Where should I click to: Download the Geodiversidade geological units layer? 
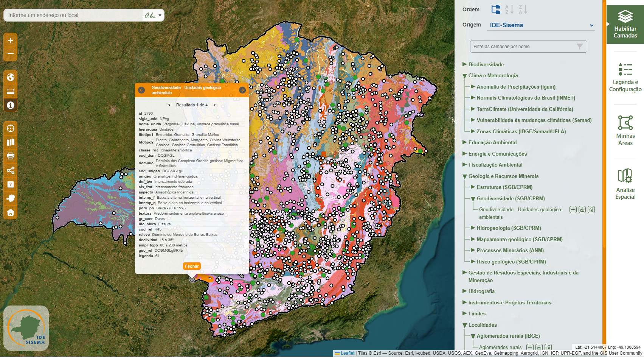[x=582, y=210]
